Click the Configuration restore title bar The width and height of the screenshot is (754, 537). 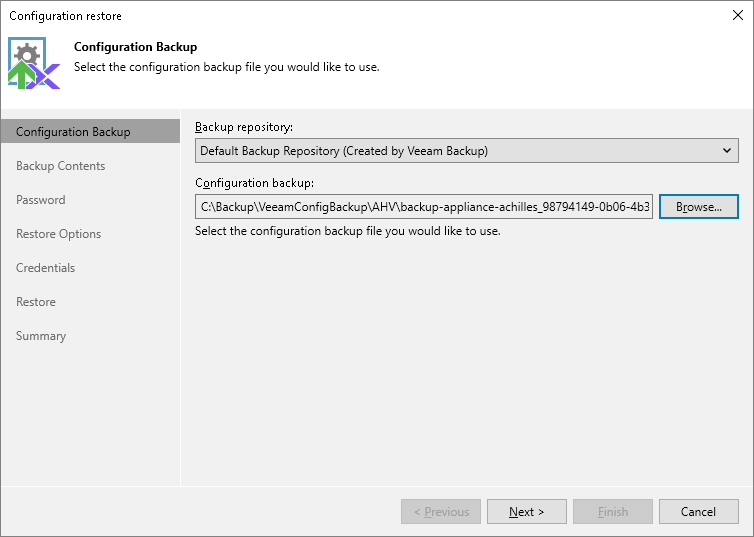[300, 16]
